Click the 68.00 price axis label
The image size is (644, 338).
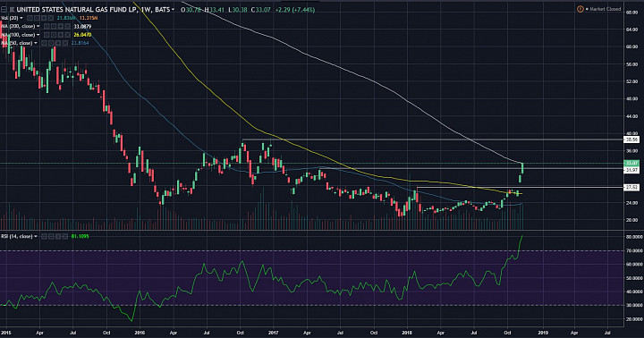click(x=631, y=13)
